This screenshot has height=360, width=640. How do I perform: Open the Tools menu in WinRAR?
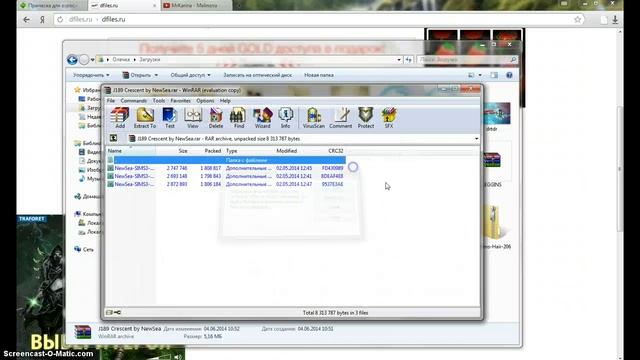point(159,100)
